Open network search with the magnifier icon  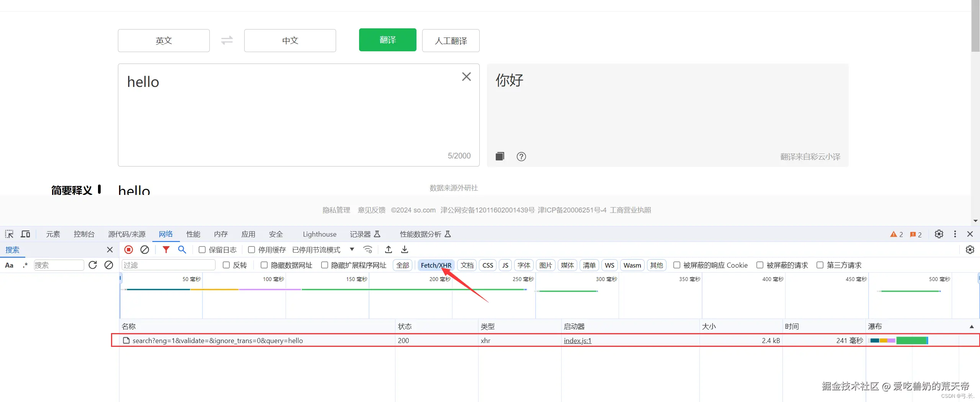pyautogui.click(x=182, y=249)
